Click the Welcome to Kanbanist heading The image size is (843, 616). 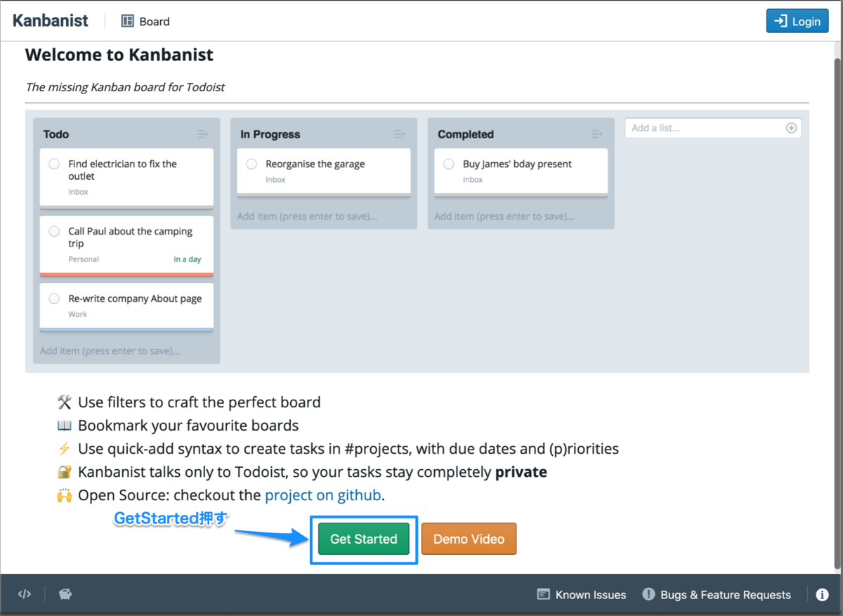pyautogui.click(x=119, y=55)
